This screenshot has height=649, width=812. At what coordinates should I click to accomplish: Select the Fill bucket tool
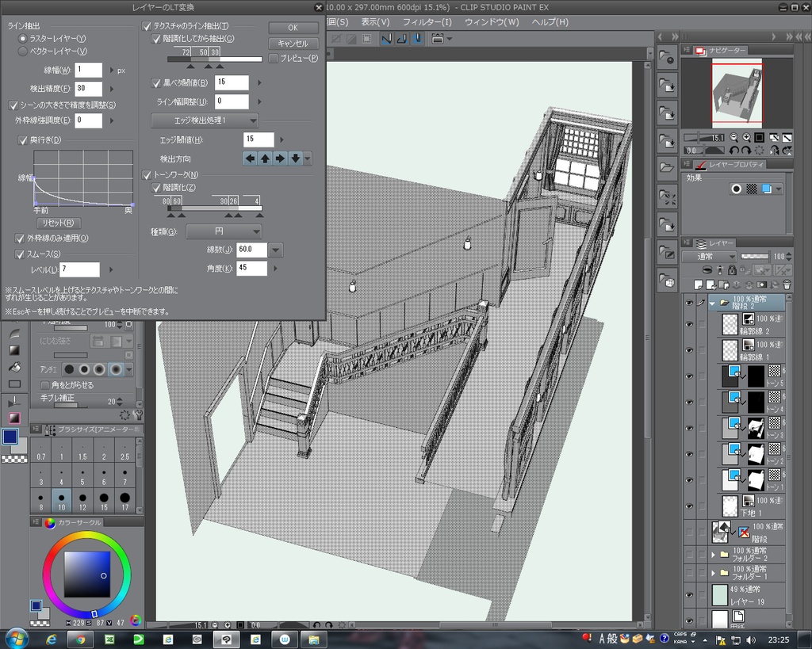coord(14,367)
